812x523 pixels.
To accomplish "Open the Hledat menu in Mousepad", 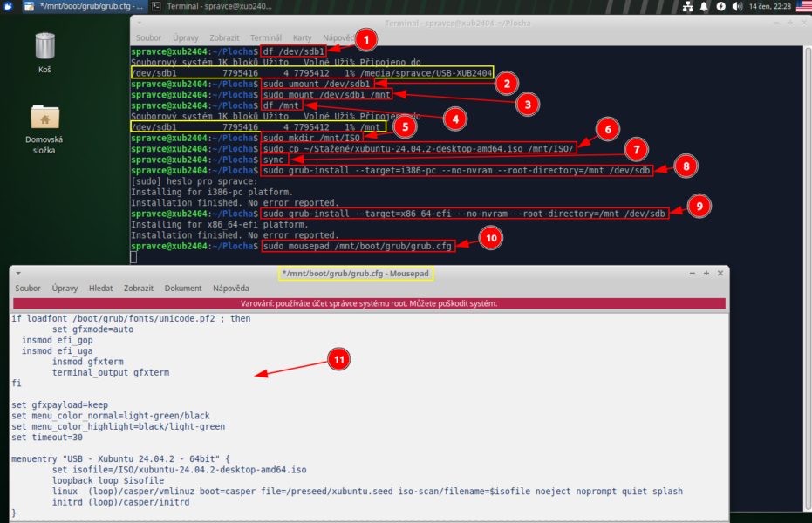I will pos(101,289).
